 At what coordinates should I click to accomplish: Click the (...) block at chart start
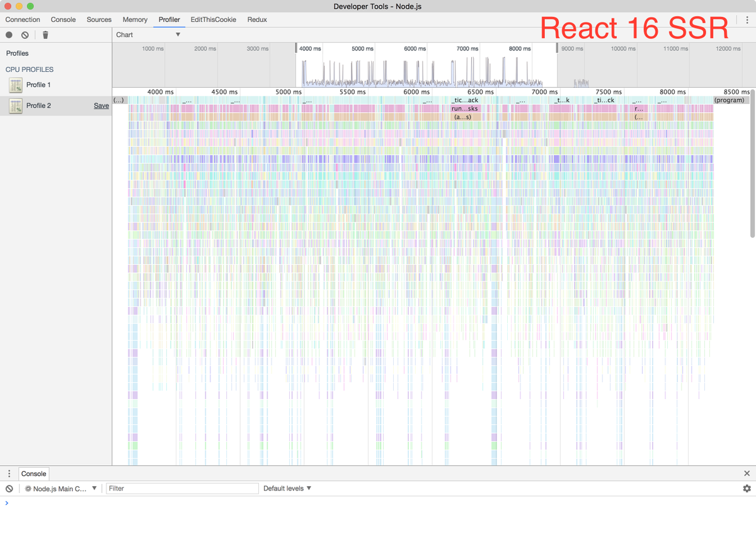[x=120, y=100]
